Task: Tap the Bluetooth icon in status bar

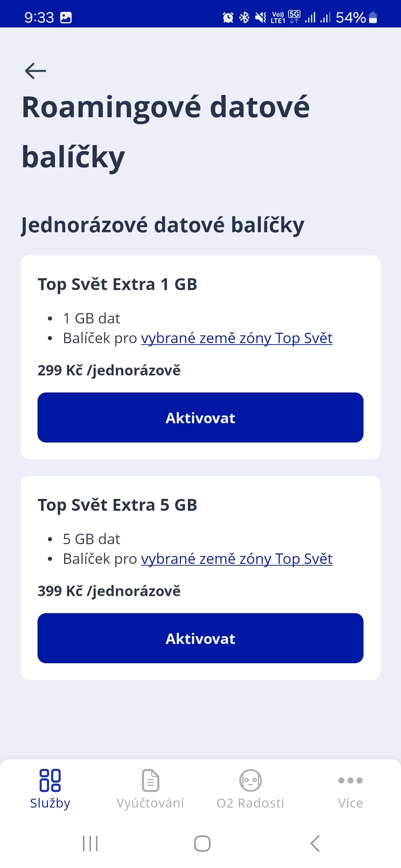Action: [244, 17]
